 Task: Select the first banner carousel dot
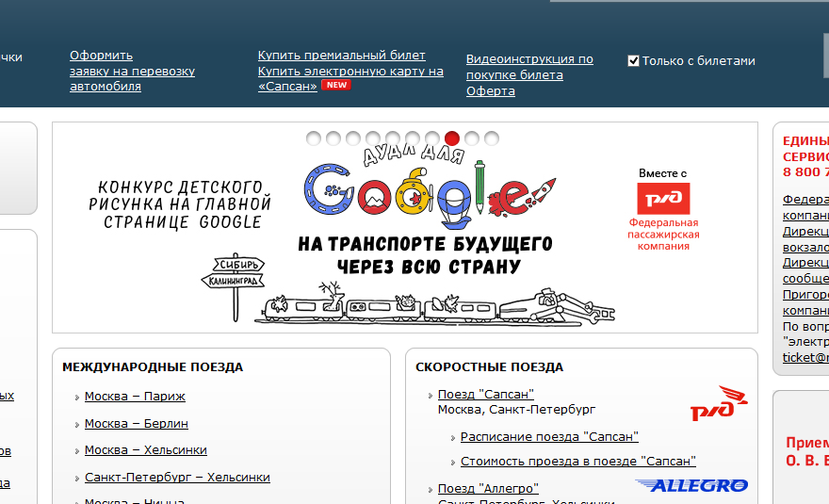click(314, 138)
